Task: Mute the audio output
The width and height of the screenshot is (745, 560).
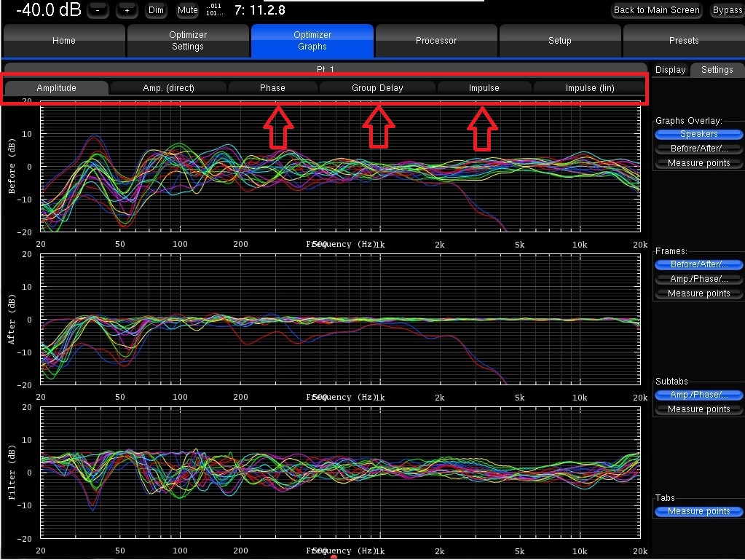Action: click(187, 10)
